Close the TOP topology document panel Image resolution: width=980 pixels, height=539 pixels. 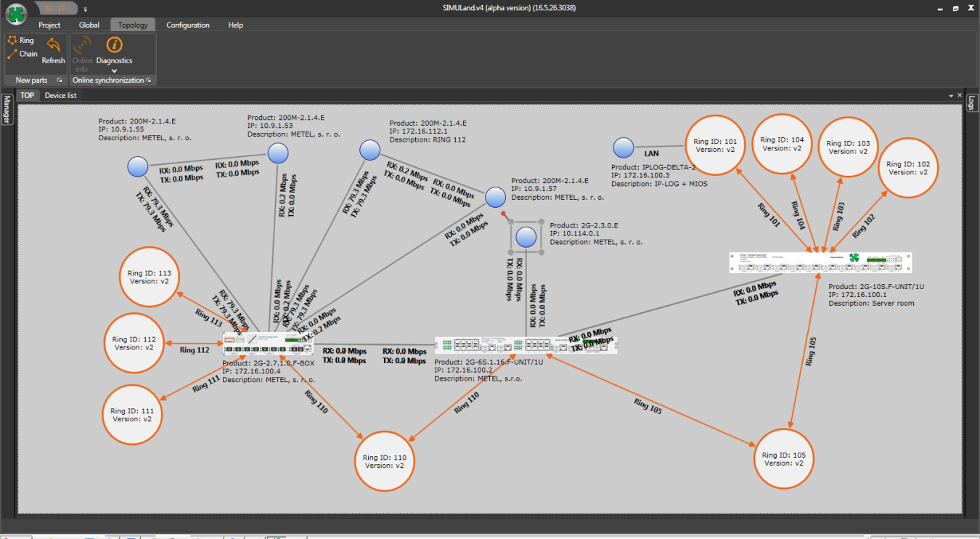(x=959, y=96)
